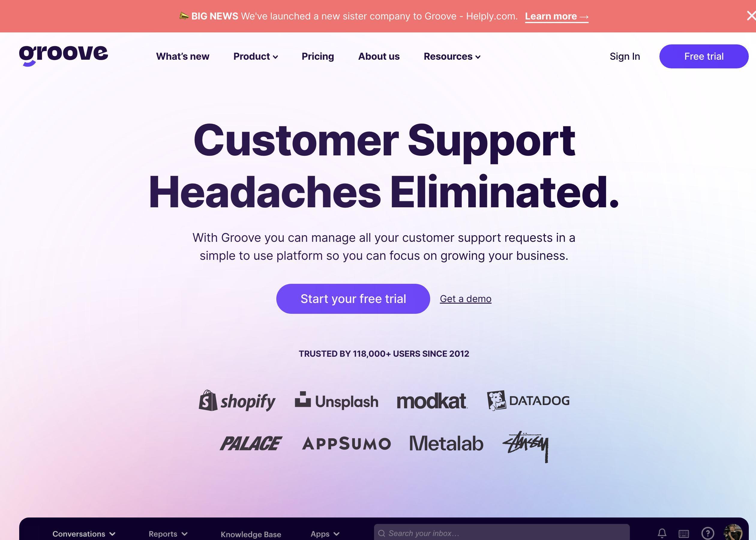Viewport: 756px width, 540px height.
Task: Open the Reports dropdown in bottom bar
Action: point(168,534)
